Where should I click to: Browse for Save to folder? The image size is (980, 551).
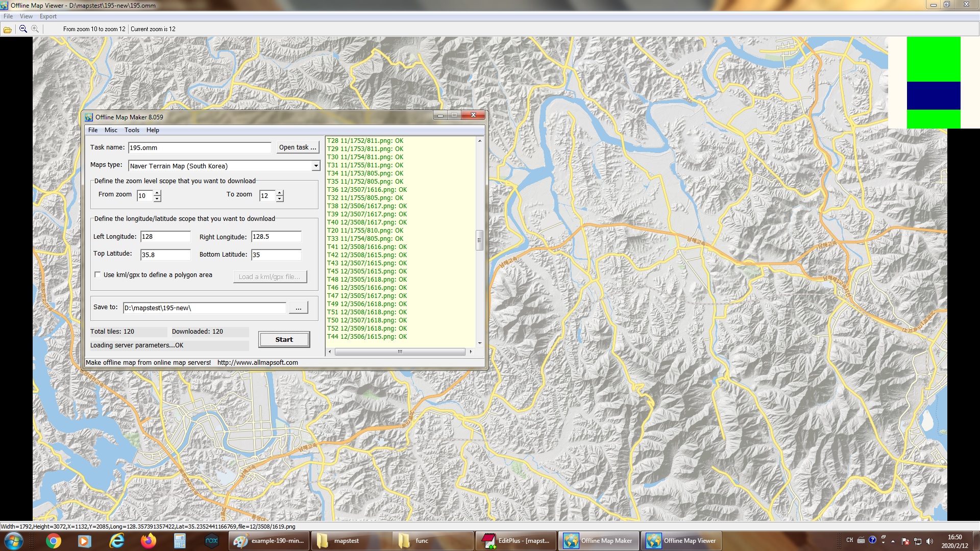pos(299,308)
